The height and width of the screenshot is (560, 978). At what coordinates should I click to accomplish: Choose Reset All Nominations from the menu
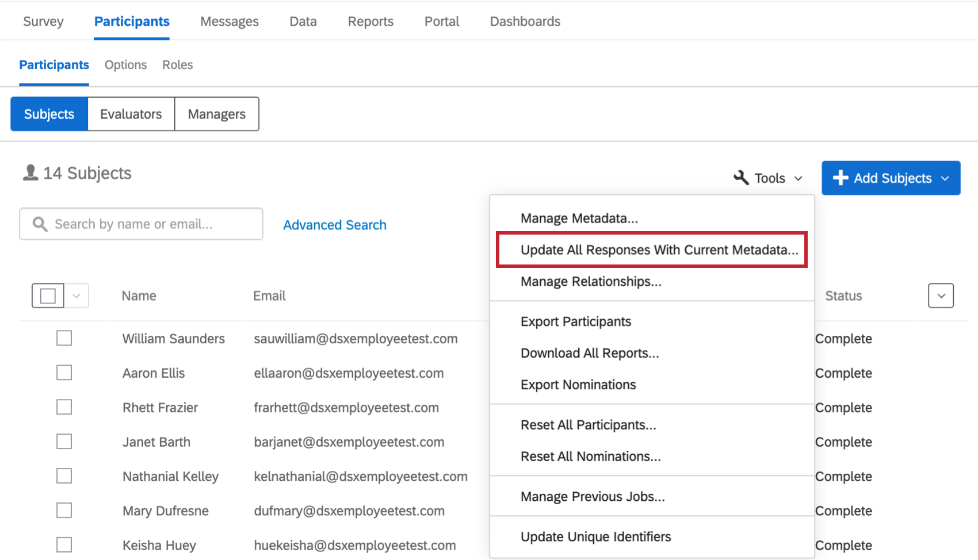pos(590,456)
